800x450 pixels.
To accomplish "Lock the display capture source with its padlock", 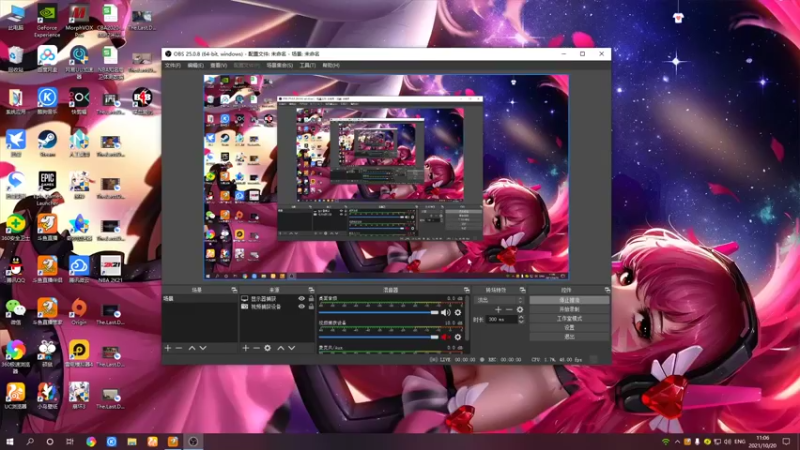I will (311, 299).
